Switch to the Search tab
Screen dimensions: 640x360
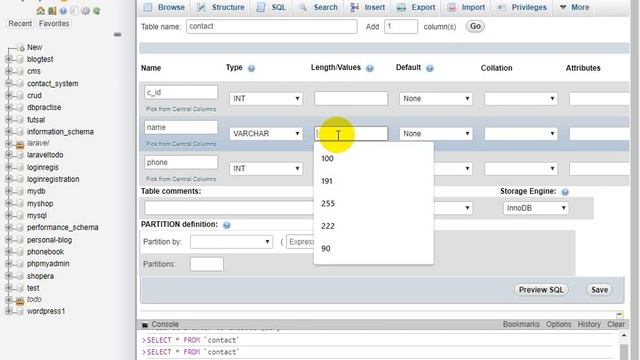(x=318, y=7)
